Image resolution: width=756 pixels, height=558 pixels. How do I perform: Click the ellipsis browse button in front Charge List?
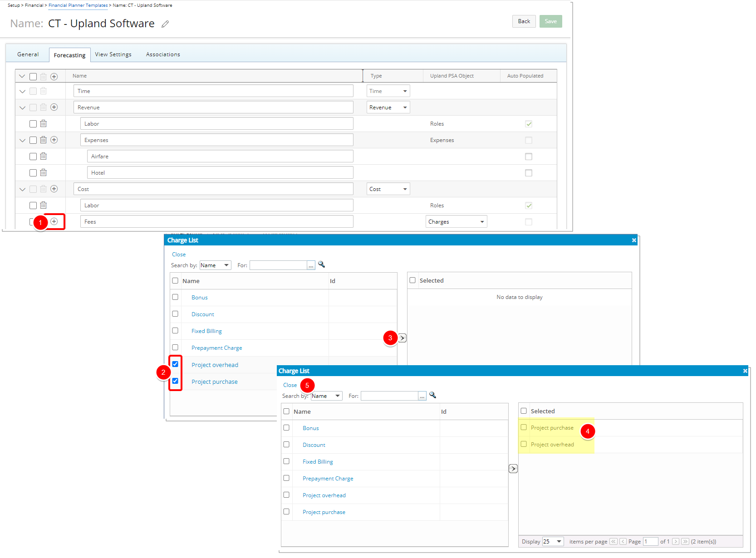click(422, 396)
